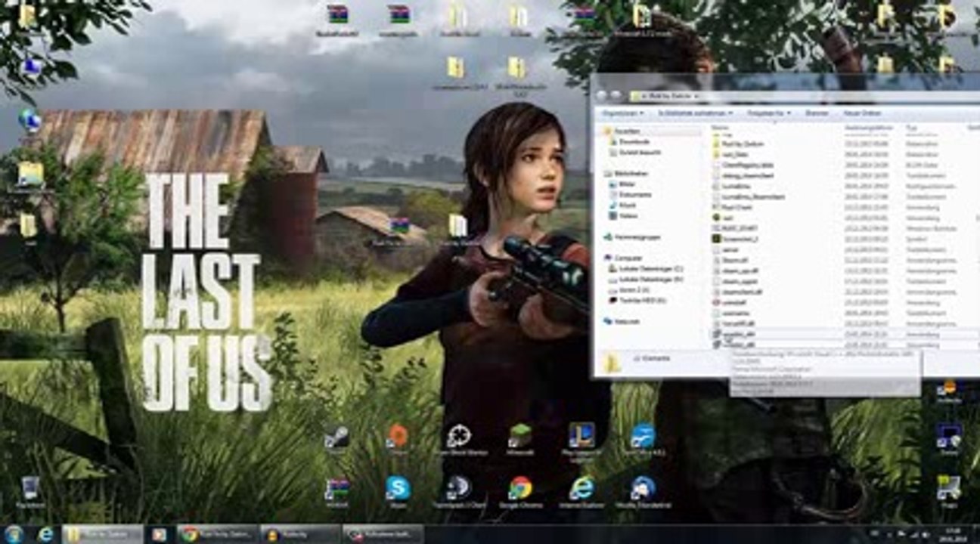The width and height of the screenshot is (980, 544).
Task: Select Heimnetzgruppe in the navigation pane
Action: click(632, 236)
